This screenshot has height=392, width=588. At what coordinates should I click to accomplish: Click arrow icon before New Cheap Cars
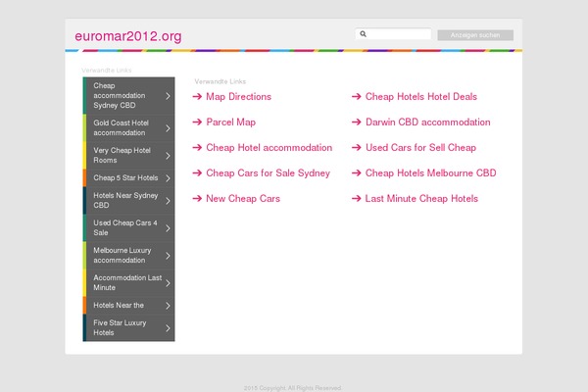(x=197, y=199)
